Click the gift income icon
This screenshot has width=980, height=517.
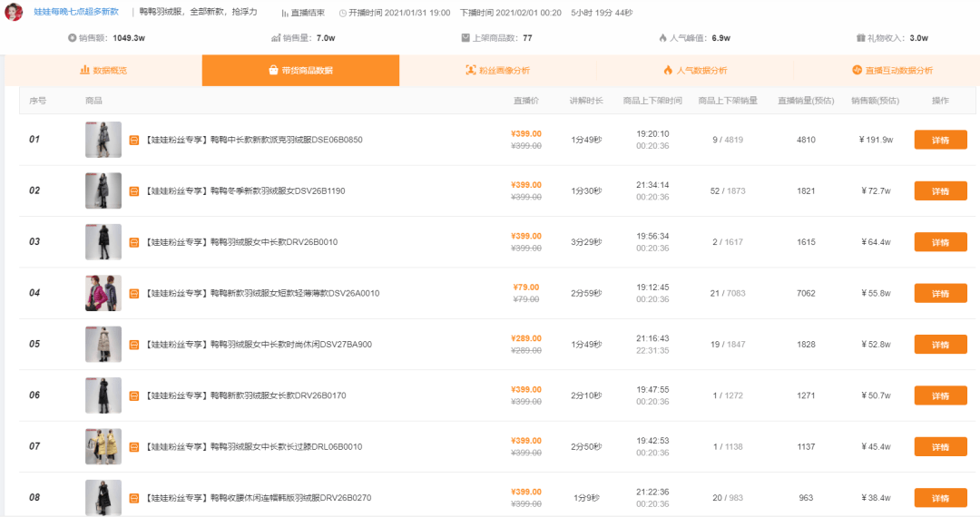[860, 38]
